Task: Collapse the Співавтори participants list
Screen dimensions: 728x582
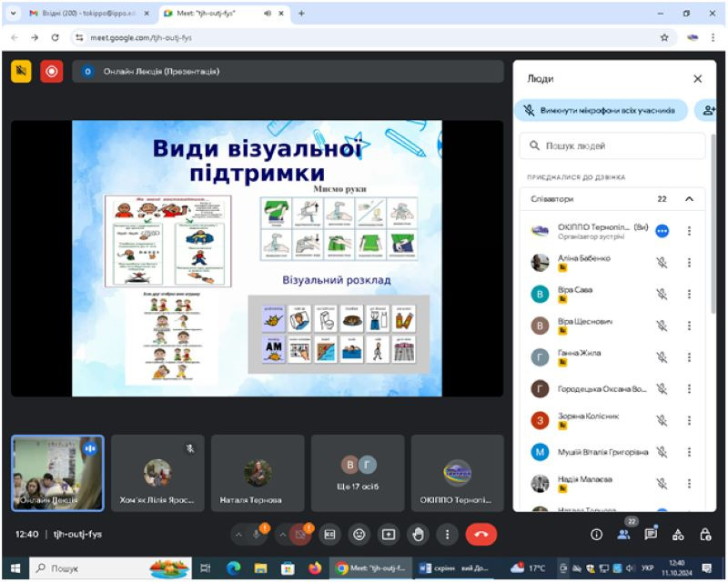Action: click(x=689, y=199)
